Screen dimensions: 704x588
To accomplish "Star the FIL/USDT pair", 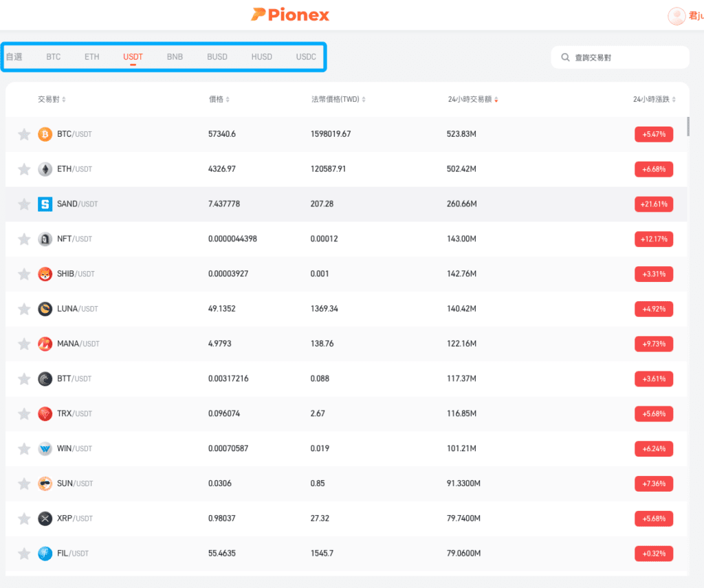I will click(x=24, y=554).
